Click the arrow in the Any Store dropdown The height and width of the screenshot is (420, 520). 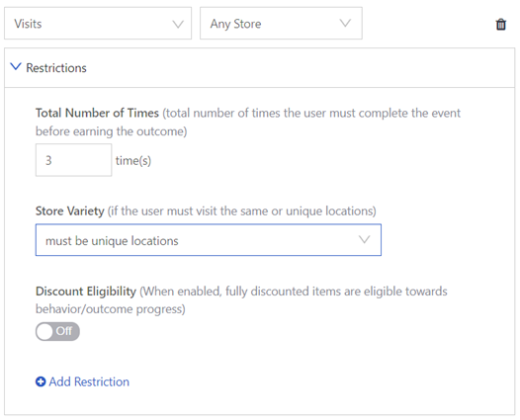tap(345, 23)
